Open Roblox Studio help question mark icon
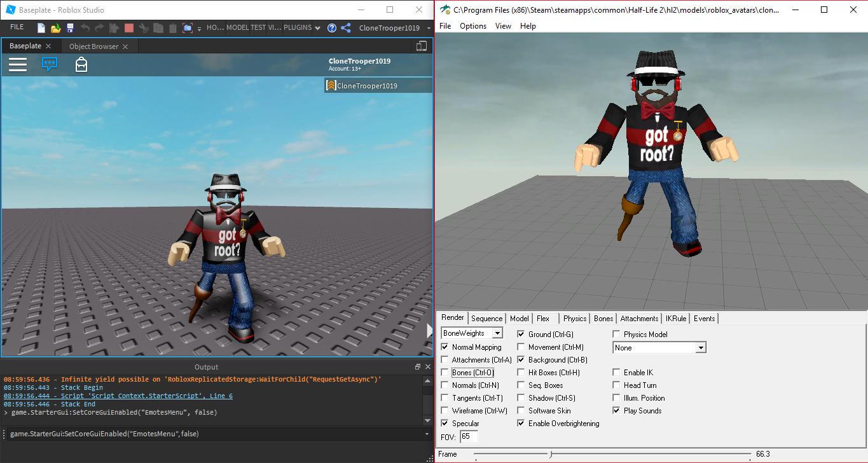Viewport: 868px width, 463px height. pyautogui.click(x=332, y=28)
